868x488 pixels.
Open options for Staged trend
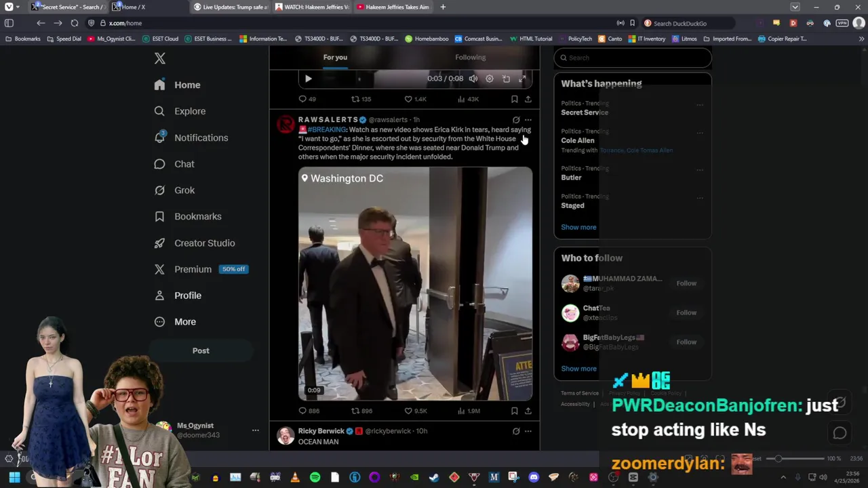(700, 197)
